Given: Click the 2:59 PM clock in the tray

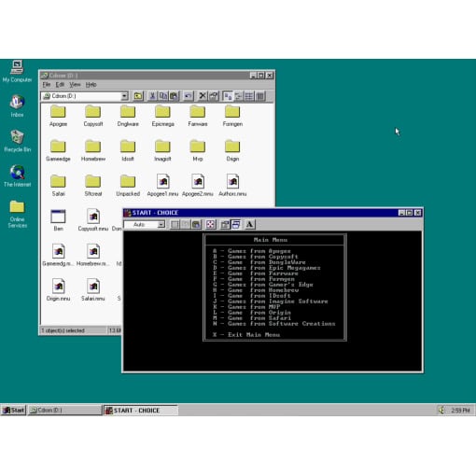Looking at the screenshot, I should (460, 411).
